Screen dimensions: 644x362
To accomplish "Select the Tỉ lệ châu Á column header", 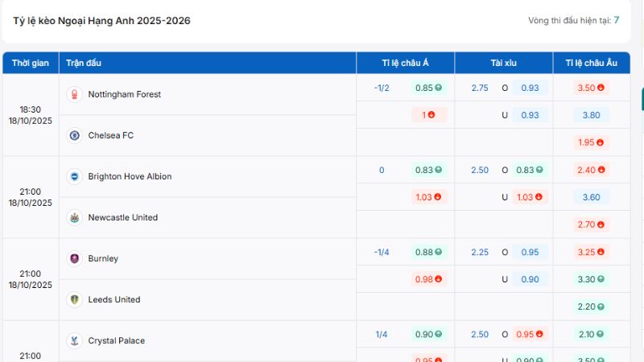I will 405,63.
